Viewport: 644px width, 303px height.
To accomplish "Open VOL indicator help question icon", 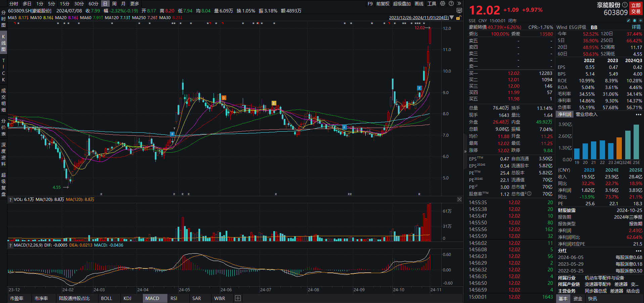I will (x=10, y=200).
